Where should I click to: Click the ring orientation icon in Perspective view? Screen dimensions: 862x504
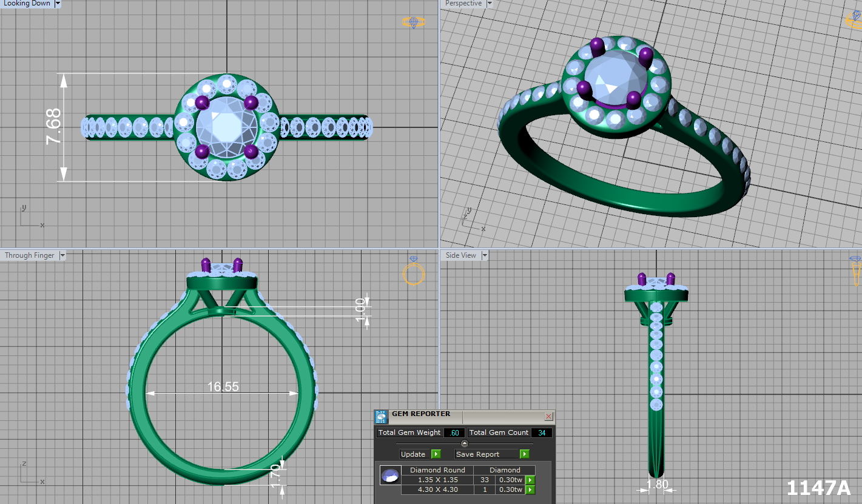tap(854, 20)
